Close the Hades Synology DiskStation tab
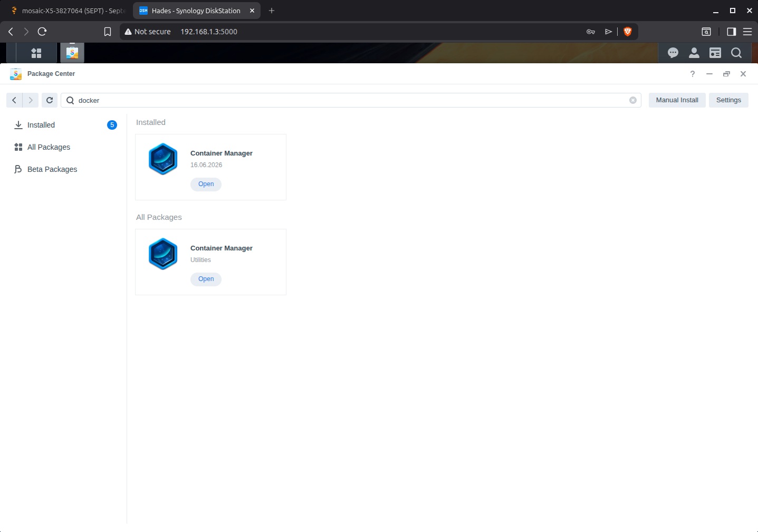 [252, 11]
